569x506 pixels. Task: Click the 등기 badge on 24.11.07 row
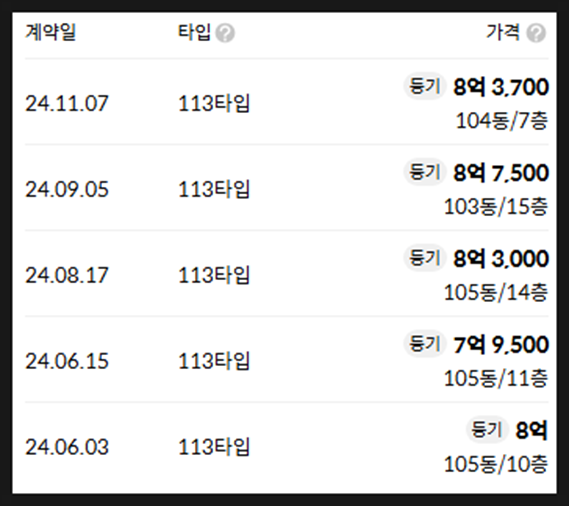(x=424, y=86)
